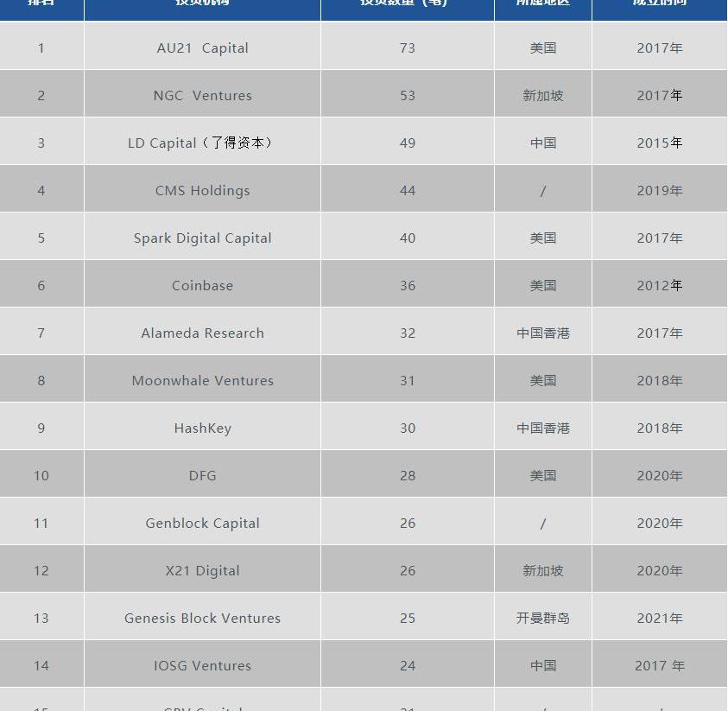Click rank number 1
The image size is (728, 711).
(x=41, y=48)
